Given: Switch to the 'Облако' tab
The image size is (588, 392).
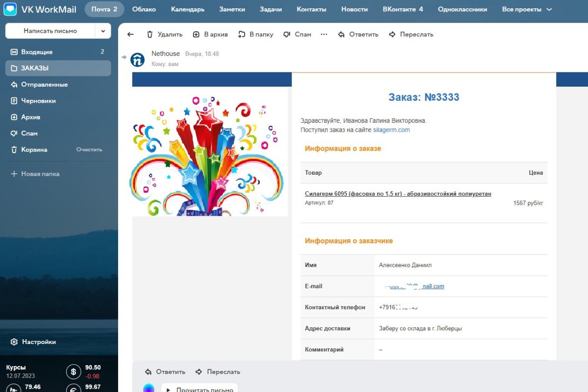Looking at the screenshot, I should (x=144, y=9).
